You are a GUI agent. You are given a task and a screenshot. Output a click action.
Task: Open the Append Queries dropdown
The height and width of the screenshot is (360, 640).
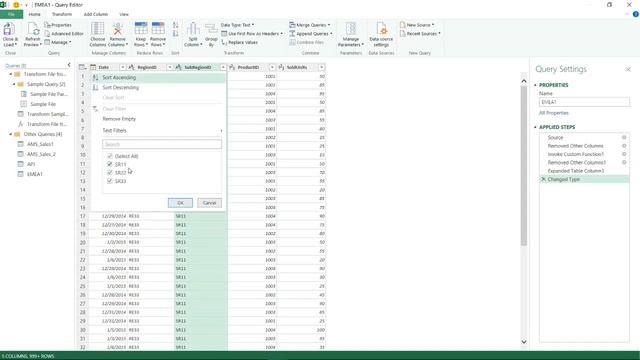(311, 33)
